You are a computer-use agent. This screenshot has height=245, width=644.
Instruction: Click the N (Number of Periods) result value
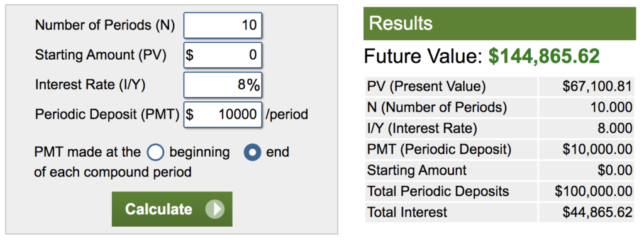pyautogui.click(x=611, y=108)
